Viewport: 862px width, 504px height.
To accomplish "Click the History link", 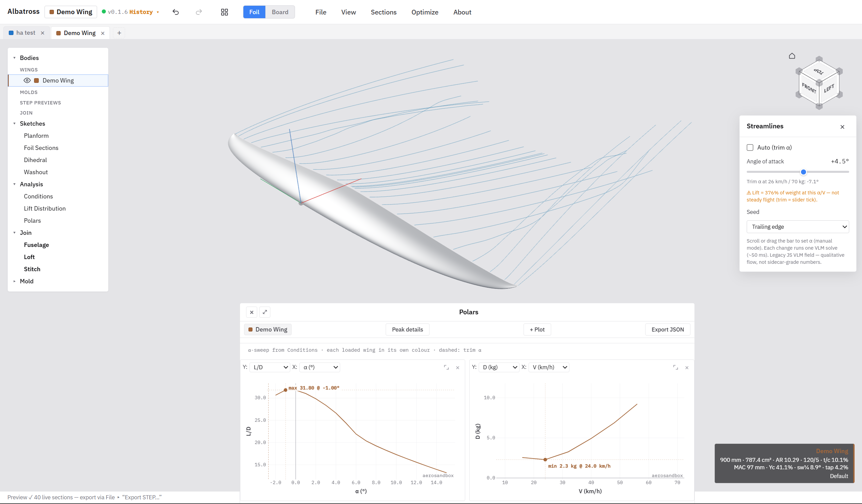I will (141, 12).
